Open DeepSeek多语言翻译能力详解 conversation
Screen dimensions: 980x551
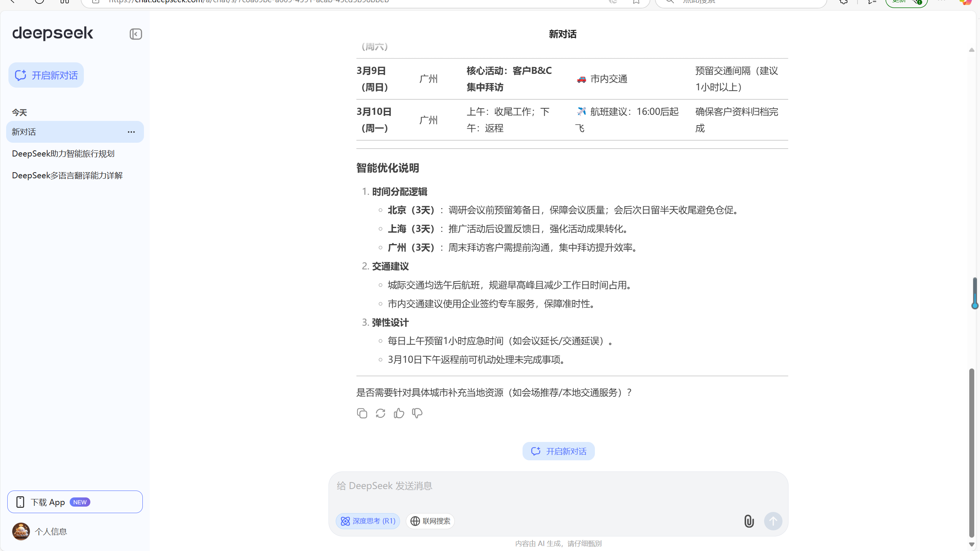click(x=67, y=176)
